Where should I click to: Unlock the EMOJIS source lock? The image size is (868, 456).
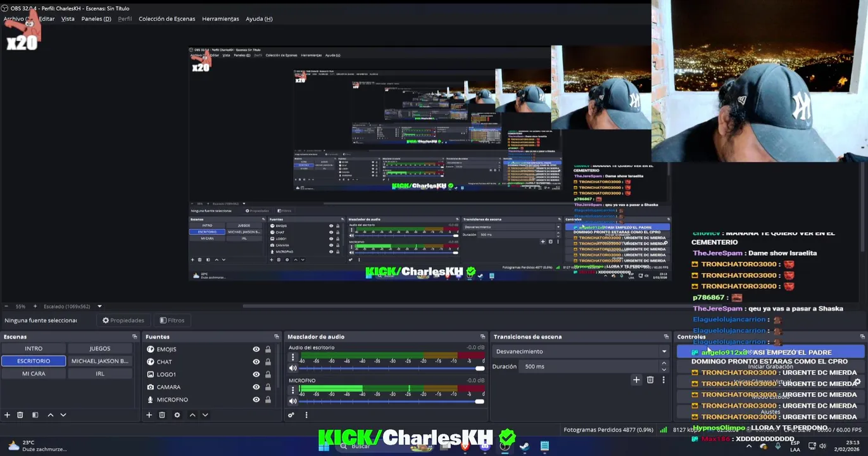[x=268, y=350]
